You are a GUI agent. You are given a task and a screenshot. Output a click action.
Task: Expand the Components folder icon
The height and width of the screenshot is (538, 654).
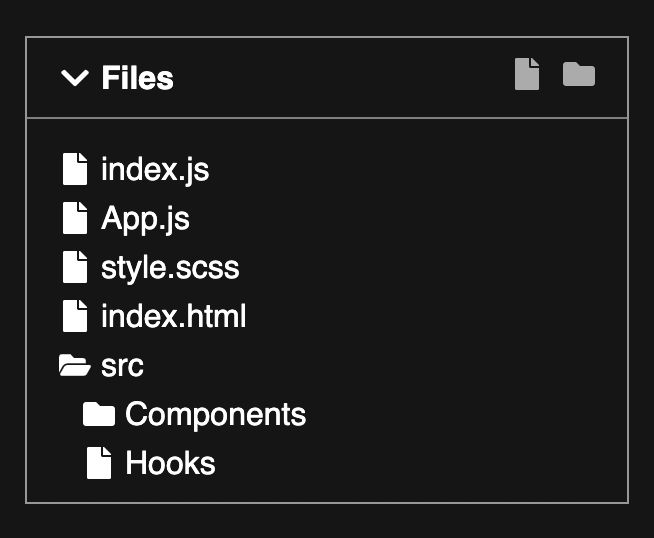click(99, 414)
